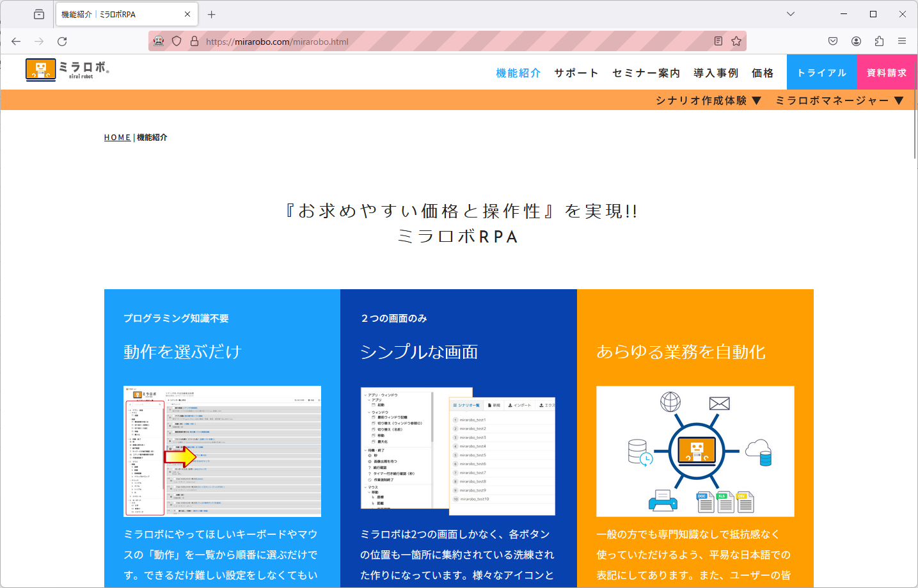The width and height of the screenshot is (918, 588).
Task: Click the center robot laptop icon
Action: click(697, 451)
